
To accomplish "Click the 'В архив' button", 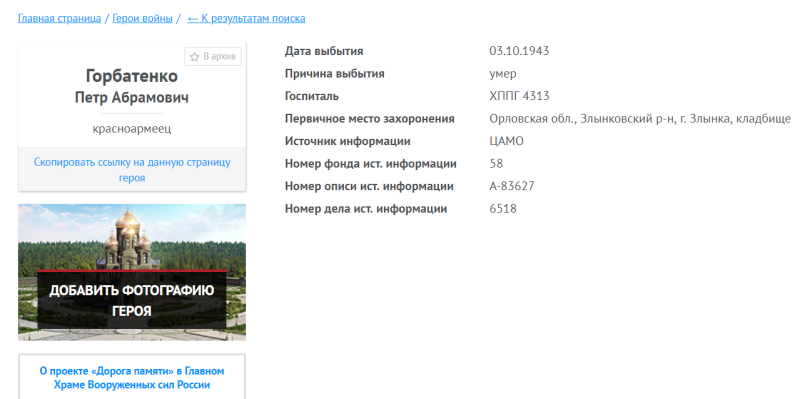I will pos(213,57).
